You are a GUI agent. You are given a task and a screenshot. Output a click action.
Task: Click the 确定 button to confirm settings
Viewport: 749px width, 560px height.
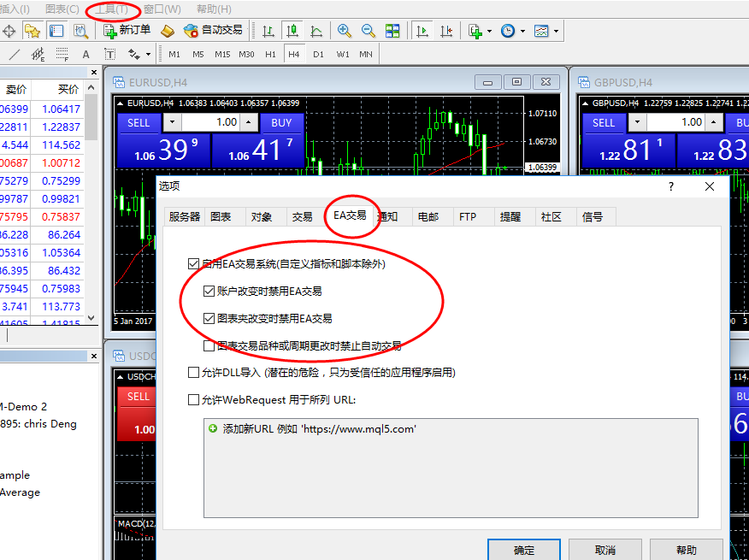click(524, 551)
